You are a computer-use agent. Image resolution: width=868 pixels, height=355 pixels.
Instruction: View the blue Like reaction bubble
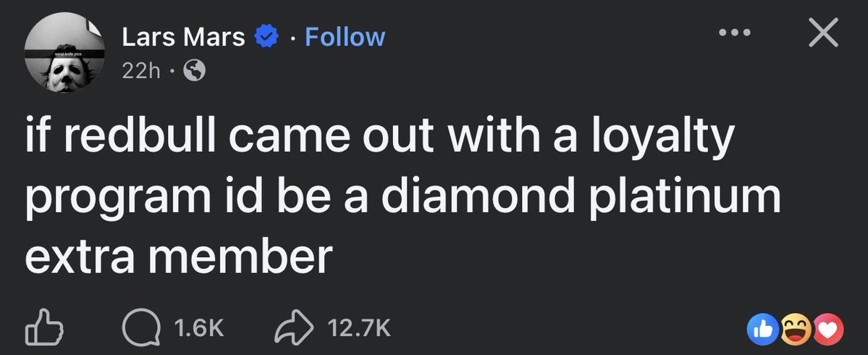click(761, 330)
